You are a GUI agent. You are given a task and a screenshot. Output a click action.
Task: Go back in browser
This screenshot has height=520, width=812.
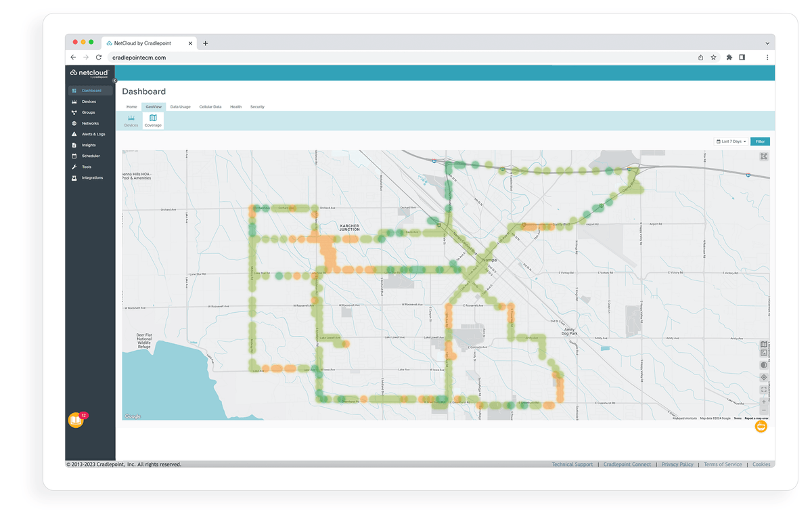pyautogui.click(x=73, y=58)
